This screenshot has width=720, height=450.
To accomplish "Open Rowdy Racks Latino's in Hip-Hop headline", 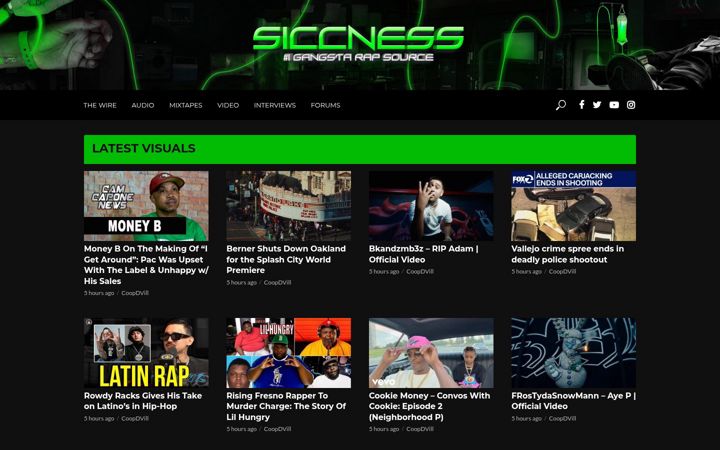I will 143,401.
